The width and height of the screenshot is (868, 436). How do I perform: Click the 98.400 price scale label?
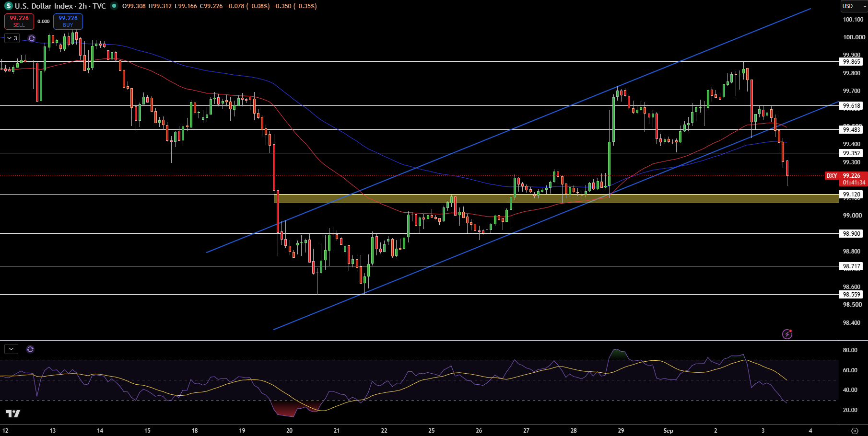[x=852, y=323]
